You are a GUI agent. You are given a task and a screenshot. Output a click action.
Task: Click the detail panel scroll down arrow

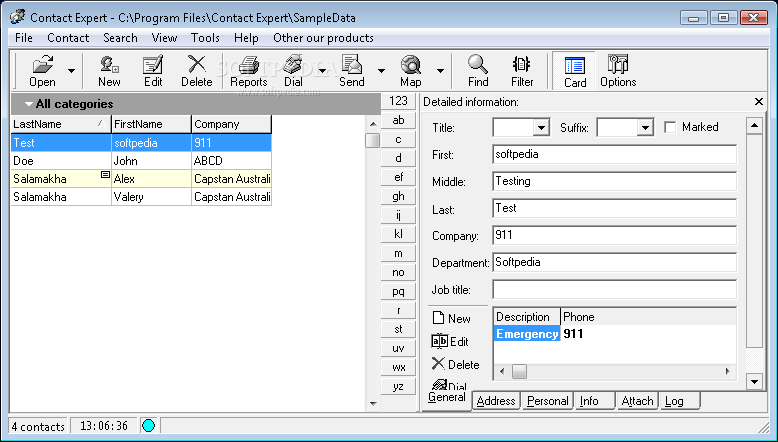(x=754, y=381)
